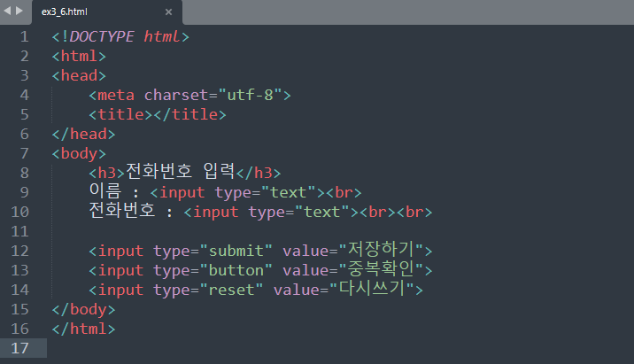Click the 저장하기 value on line 12
Viewport: 634px width, 364px height.
click(381, 249)
